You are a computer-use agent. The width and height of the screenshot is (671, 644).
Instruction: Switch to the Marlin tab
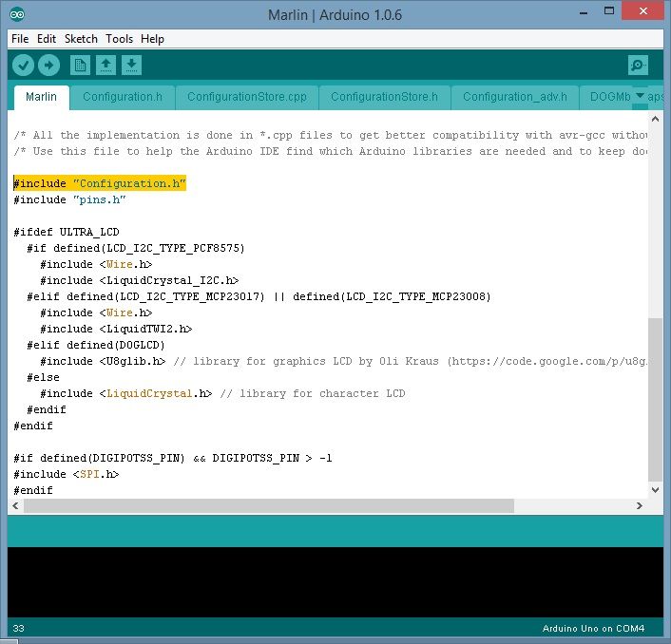point(41,97)
